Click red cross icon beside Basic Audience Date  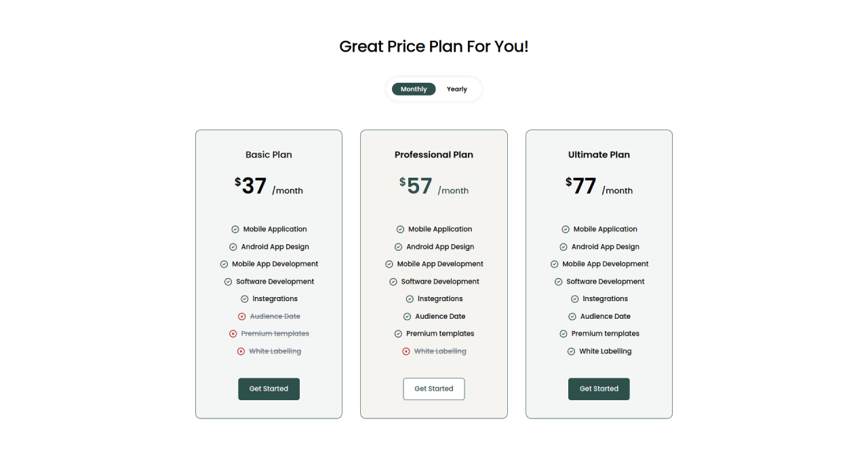[242, 317]
